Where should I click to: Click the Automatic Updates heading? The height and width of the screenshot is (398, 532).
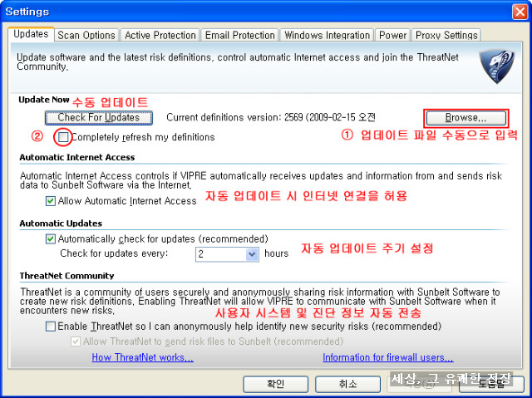point(61,224)
